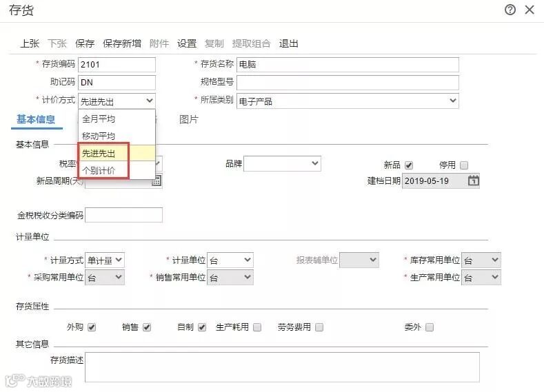Close the 存货 dialog window

(x=530, y=10)
